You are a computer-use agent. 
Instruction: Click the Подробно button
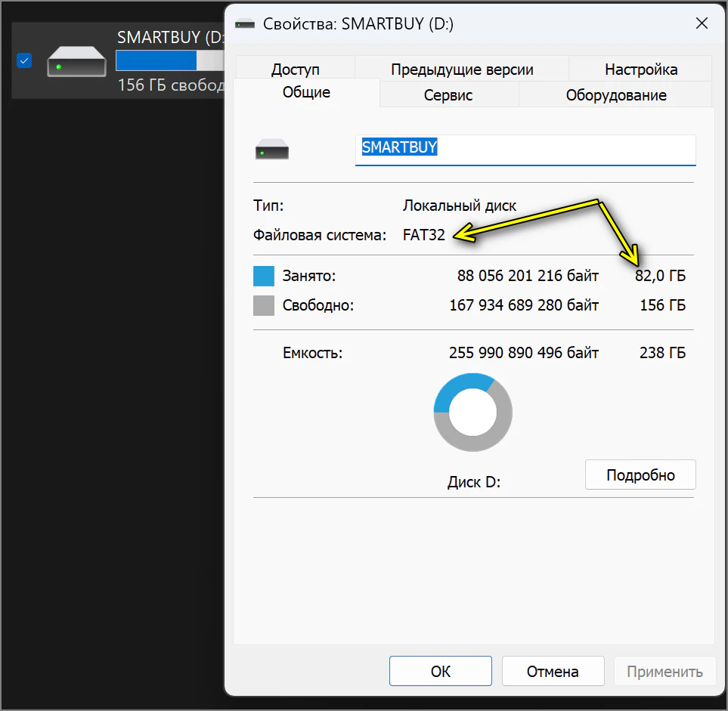[640, 475]
